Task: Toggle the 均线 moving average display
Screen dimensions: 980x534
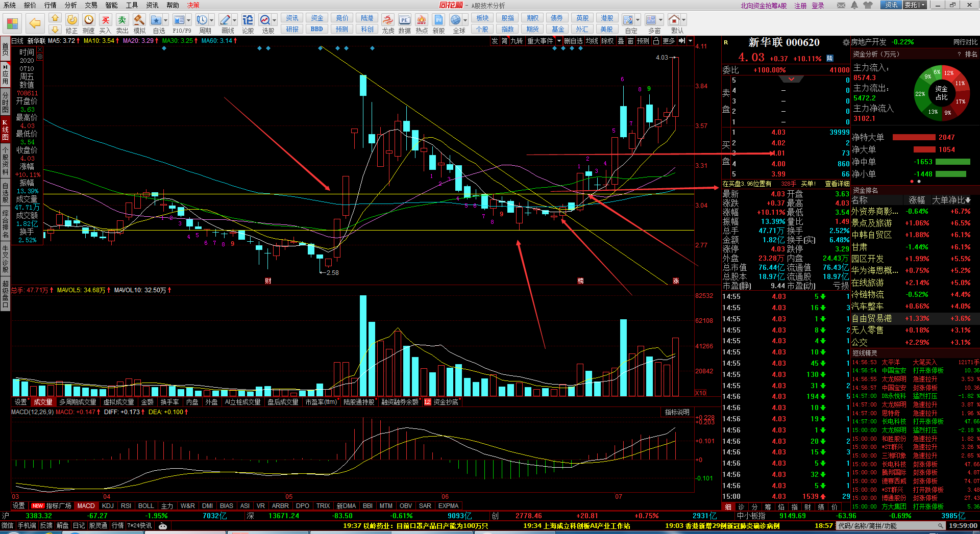Action: click(592, 41)
